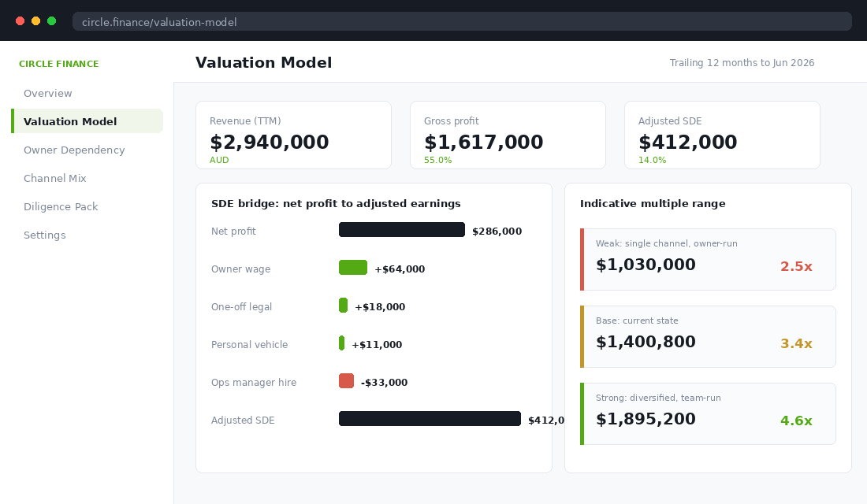Click the green maximize window dot
The width and height of the screenshot is (867, 504).
[51, 21]
